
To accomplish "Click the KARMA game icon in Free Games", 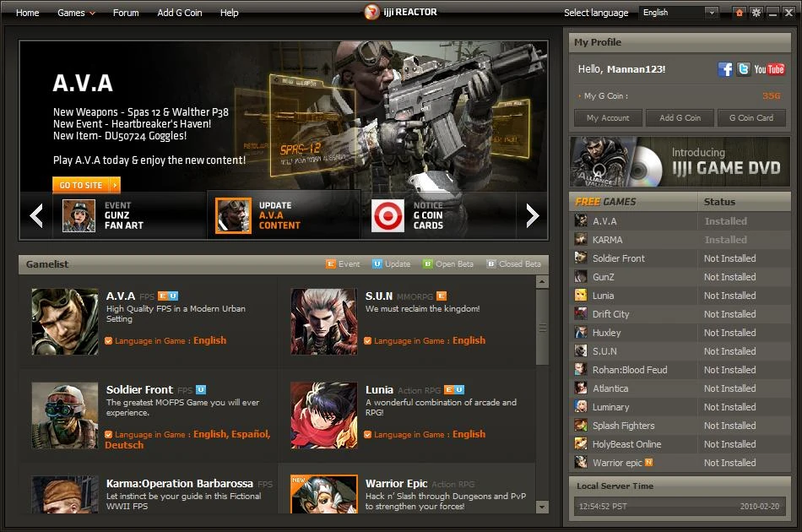I will point(581,239).
